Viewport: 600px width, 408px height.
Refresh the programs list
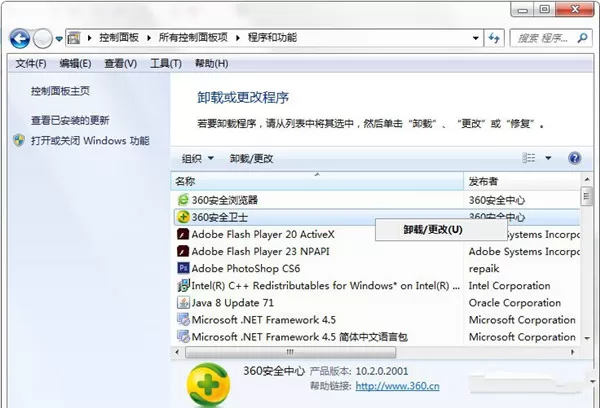coord(494,38)
